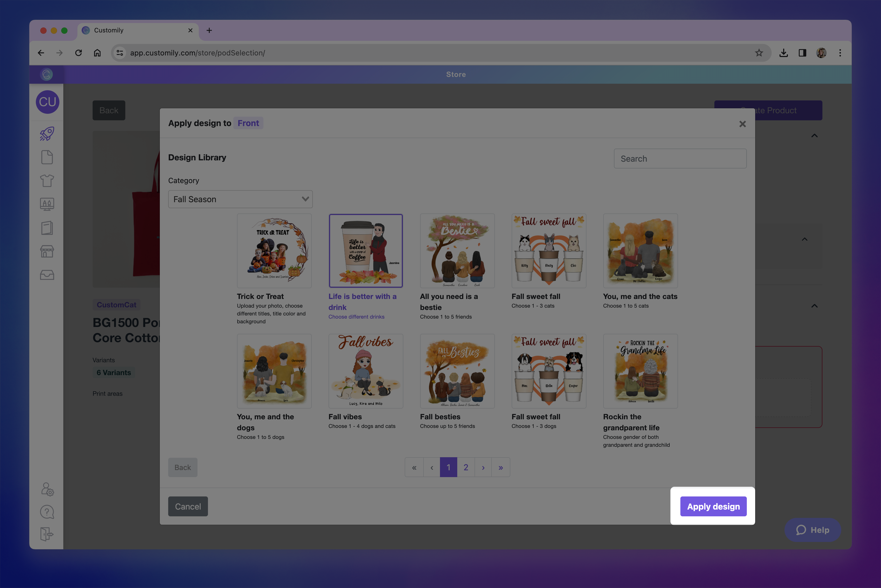Click the logout door icon

coord(47,534)
